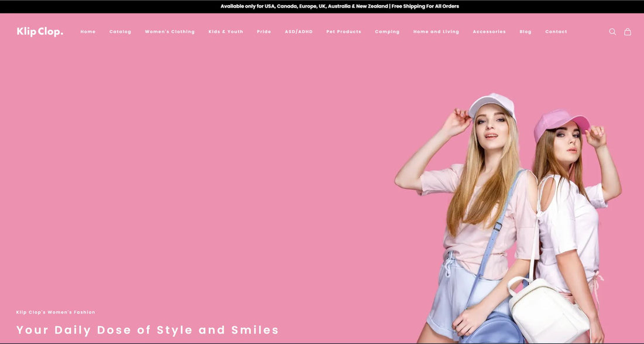644x344 pixels.
Task: Expand the Home and Living menu
Action: click(x=436, y=32)
